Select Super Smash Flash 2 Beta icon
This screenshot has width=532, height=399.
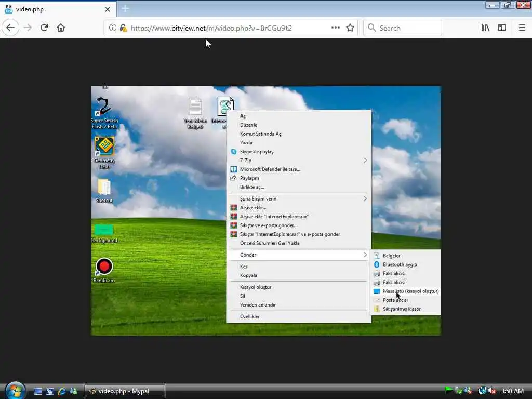pos(104,113)
